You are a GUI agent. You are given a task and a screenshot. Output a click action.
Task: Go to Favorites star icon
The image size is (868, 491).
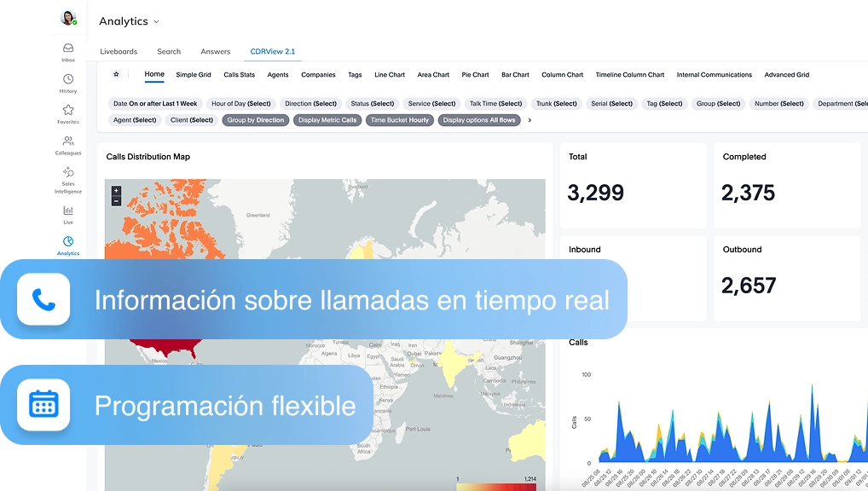[x=68, y=110]
